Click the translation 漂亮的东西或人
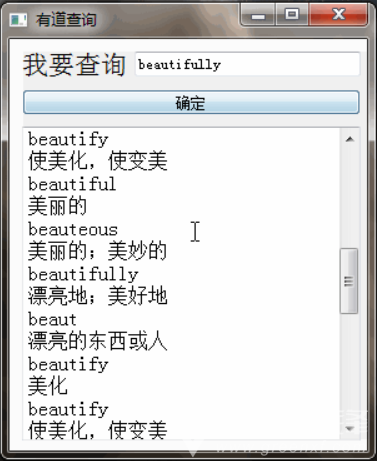Image resolution: width=377 pixels, height=461 pixels. 97,341
